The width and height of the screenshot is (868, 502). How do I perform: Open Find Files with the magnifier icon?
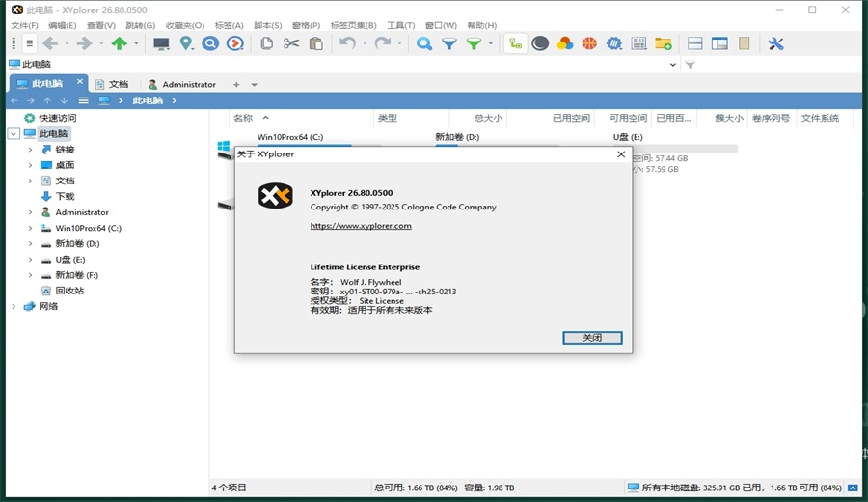(x=424, y=43)
